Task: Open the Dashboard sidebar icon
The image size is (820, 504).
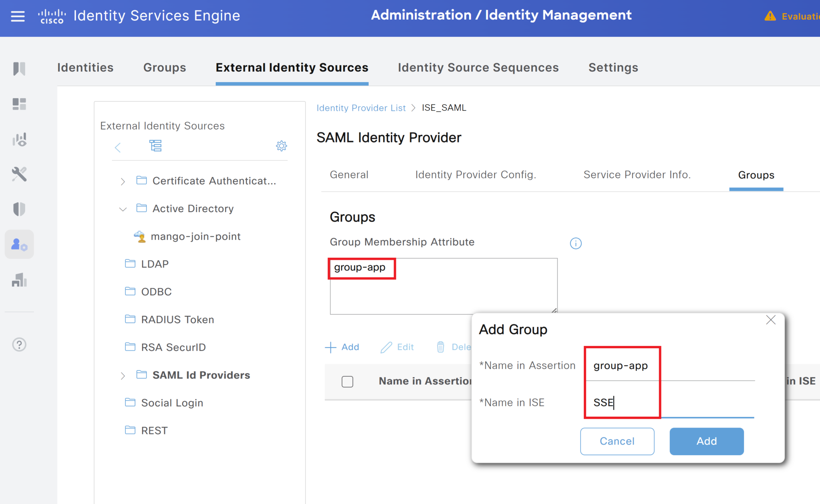Action: (x=19, y=104)
